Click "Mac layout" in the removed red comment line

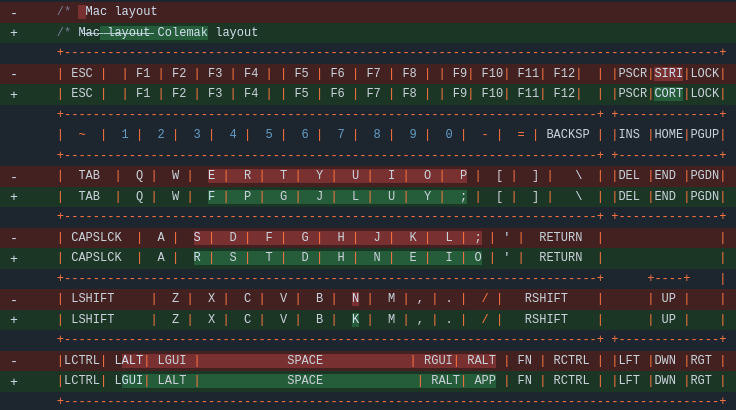[121, 11]
